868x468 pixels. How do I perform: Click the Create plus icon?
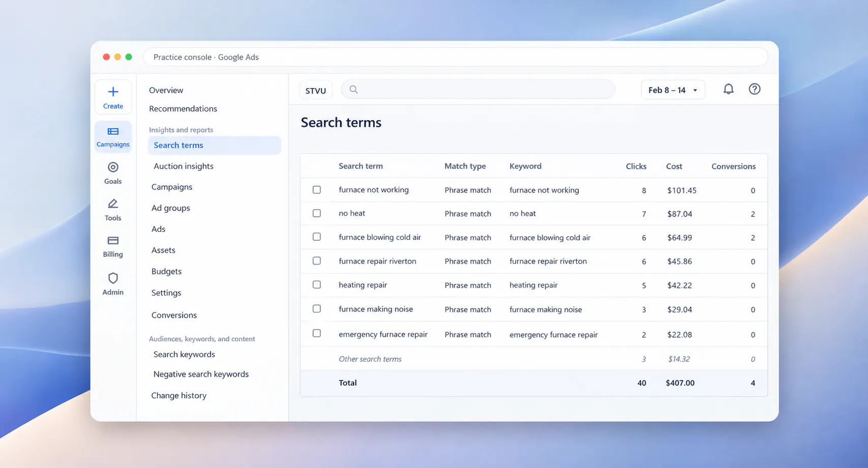click(113, 92)
